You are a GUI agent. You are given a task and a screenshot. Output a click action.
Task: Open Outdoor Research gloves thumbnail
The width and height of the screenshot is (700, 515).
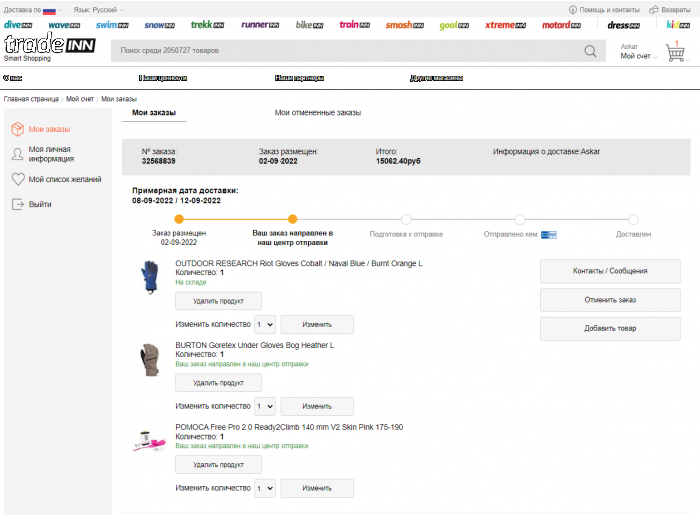[150, 277]
